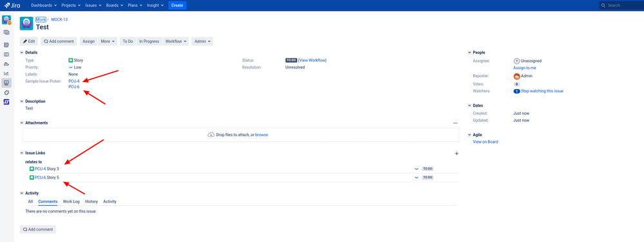Click the upload cloud icon in drop zone
The image size is (644, 242).
pos(211,135)
